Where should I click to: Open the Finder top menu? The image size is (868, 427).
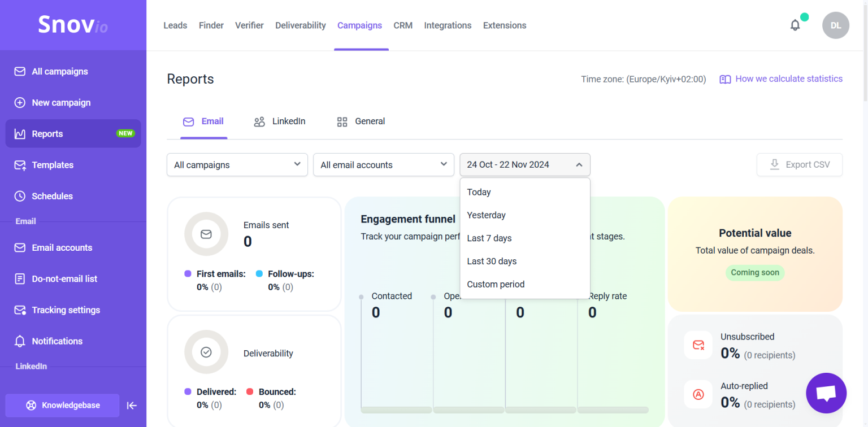coord(211,25)
